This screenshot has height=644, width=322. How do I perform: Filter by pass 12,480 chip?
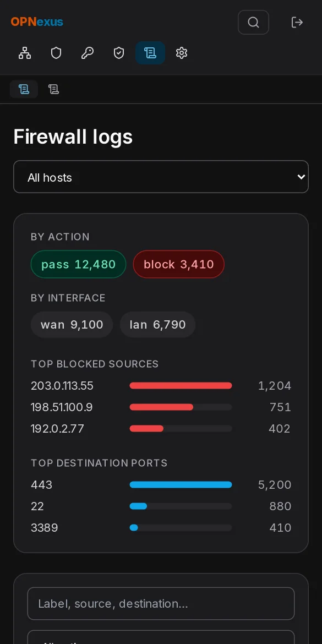tap(79, 264)
